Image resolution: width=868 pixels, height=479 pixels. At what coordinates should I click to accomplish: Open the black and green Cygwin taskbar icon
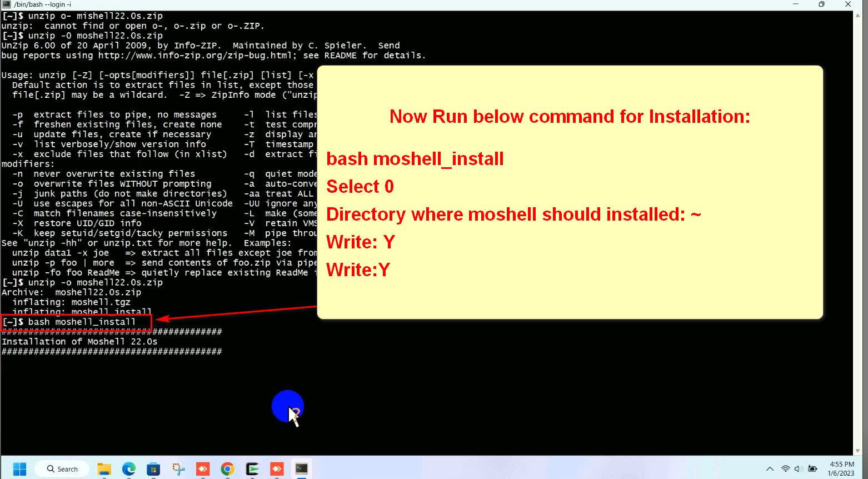[x=252, y=469]
